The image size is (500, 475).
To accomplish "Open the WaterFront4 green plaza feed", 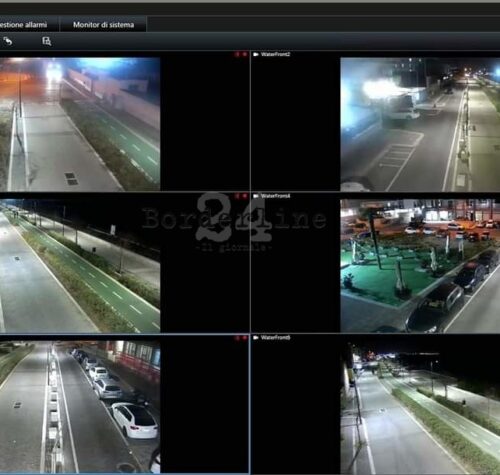I will pyautogui.click(x=420, y=266).
